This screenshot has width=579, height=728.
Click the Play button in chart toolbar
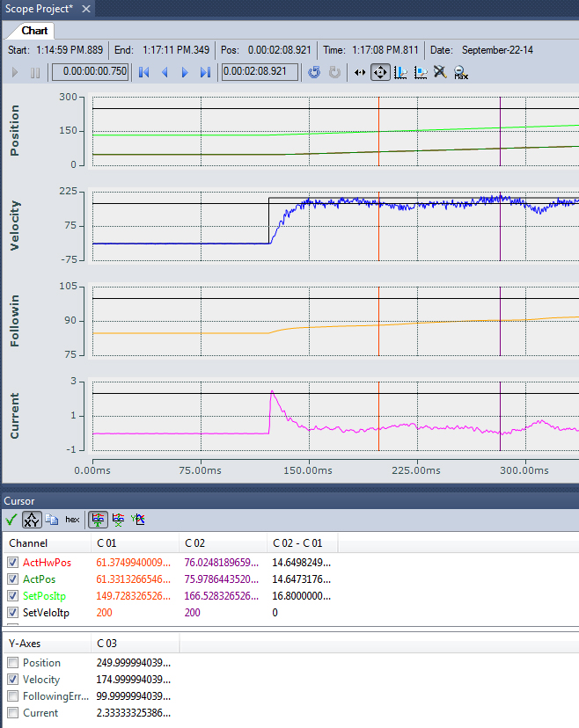pos(15,72)
